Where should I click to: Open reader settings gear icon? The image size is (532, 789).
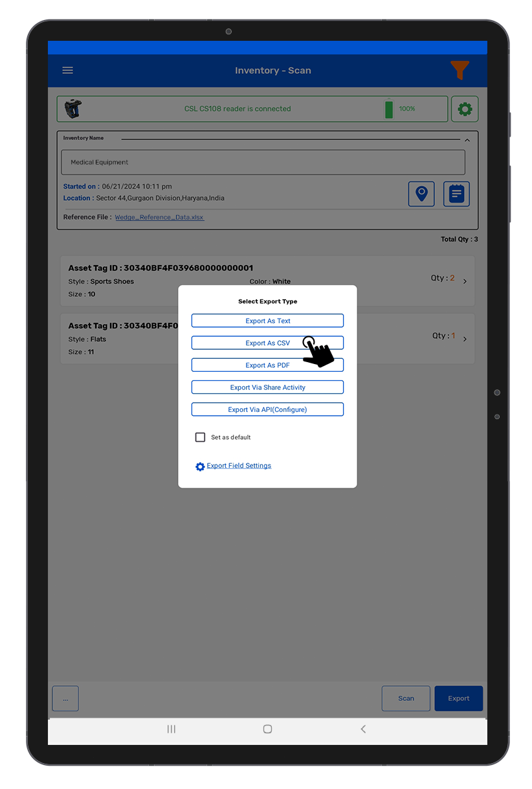465,109
